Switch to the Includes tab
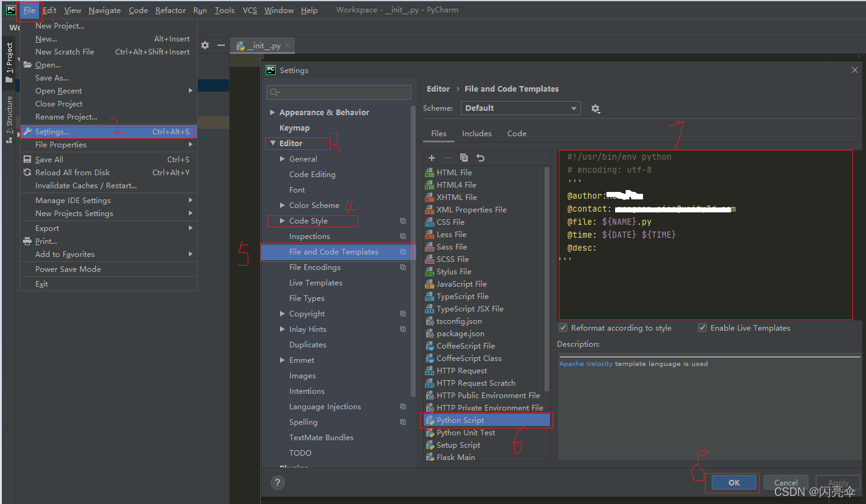This screenshot has height=504, width=866. (477, 134)
